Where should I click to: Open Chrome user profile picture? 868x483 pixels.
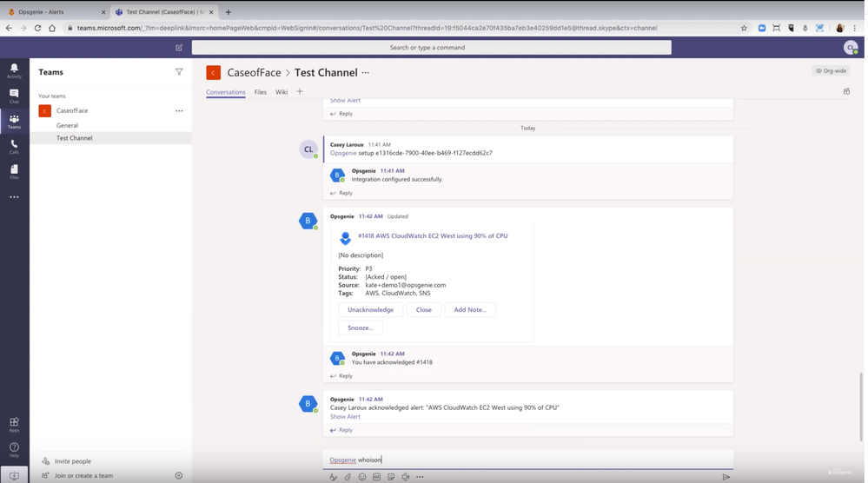tap(840, 28)
